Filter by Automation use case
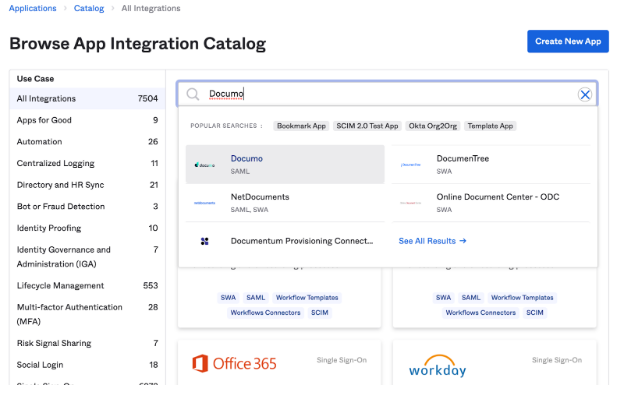The height and width of the screenshot is (403, 618). click(x=87, y=142)
